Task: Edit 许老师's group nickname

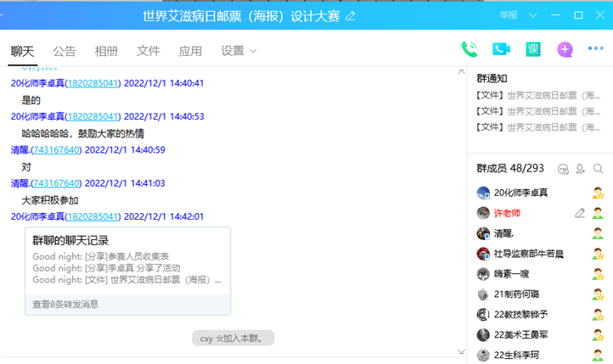Action: pyautogui.click(x=580, y=213)
